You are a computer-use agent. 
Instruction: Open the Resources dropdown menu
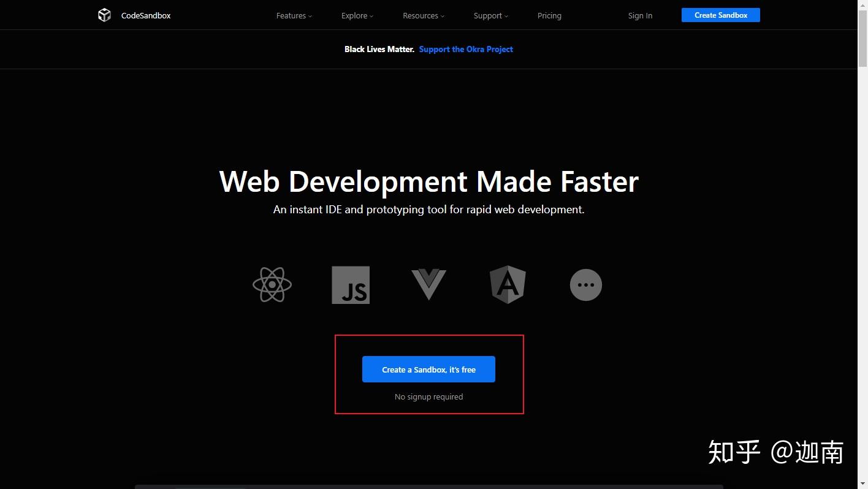pos(424,16)
